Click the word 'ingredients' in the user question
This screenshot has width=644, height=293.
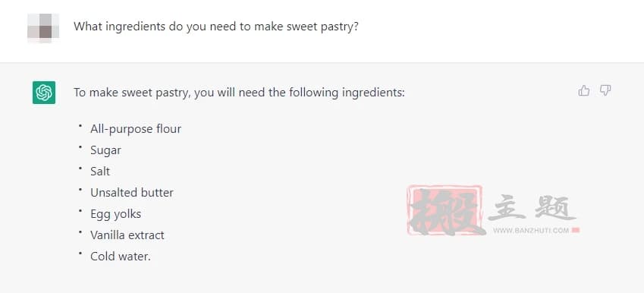tap(136, 27)
